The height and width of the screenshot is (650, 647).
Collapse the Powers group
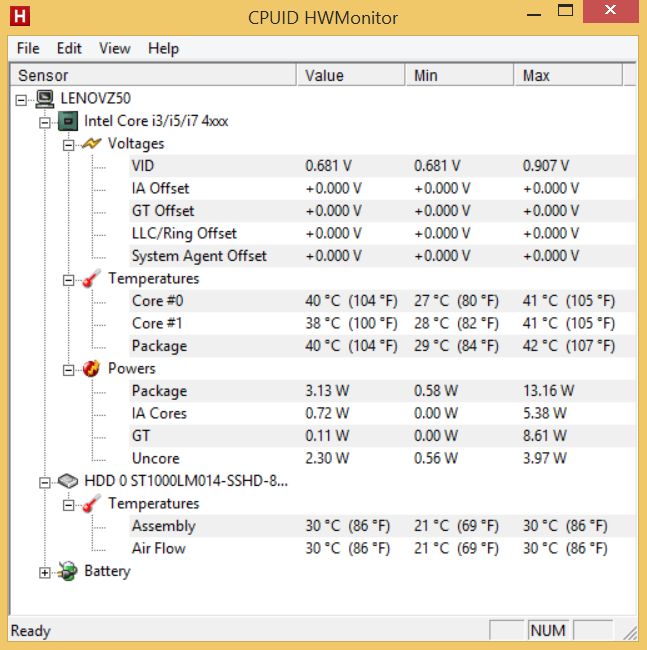(68, 370)
